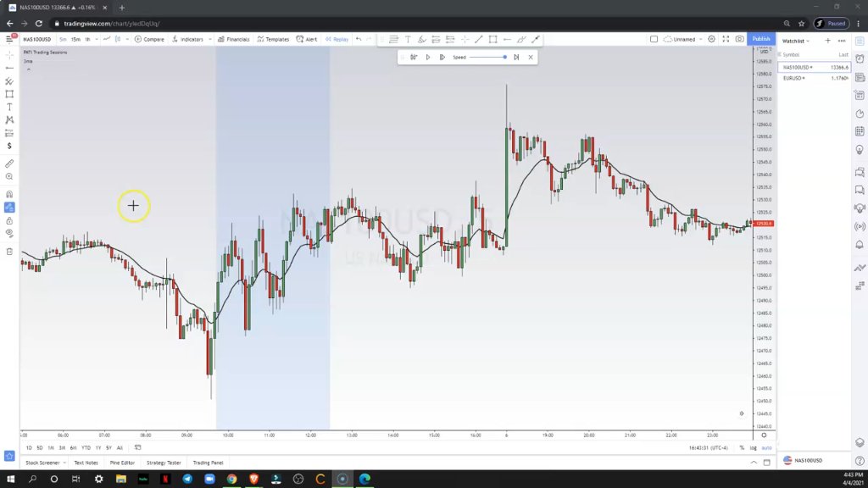Add a symbol to the watchlist

tap(827, 41)
